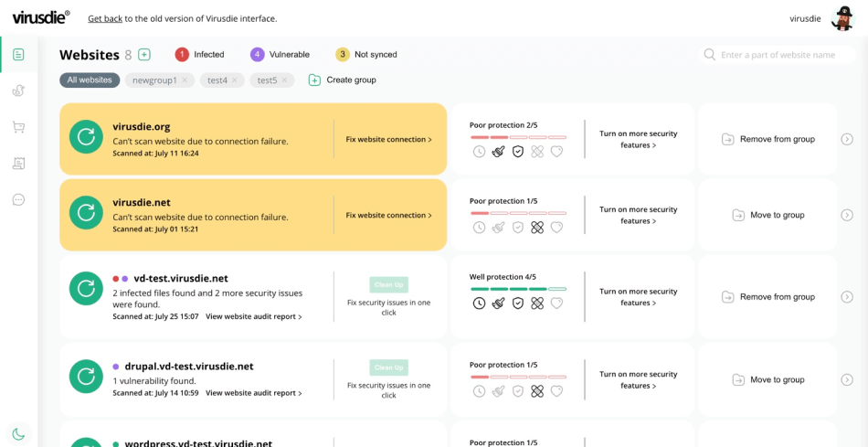Remove the test4 group
The image size is (868, 447).
[235, 80]
